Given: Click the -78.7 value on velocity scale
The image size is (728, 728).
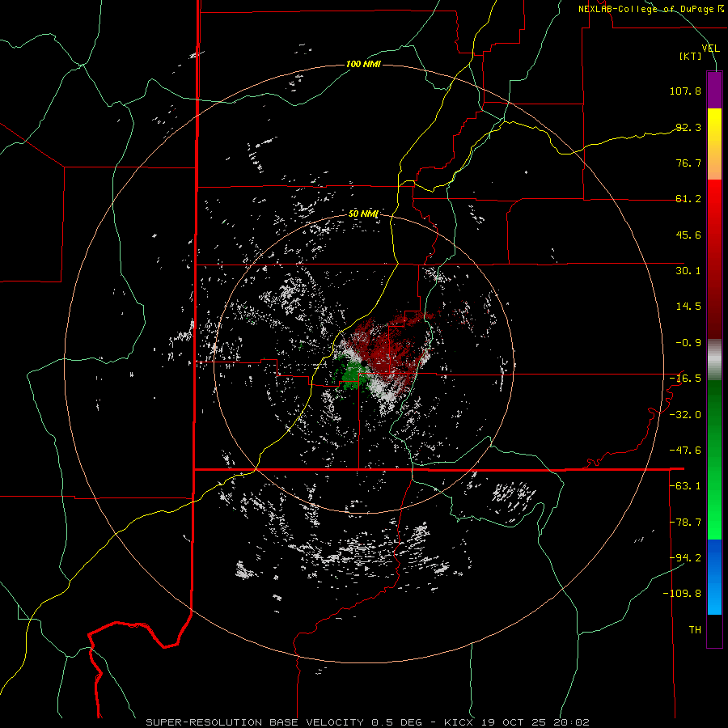Looking at the screenshot, I should tap(685, 523).
